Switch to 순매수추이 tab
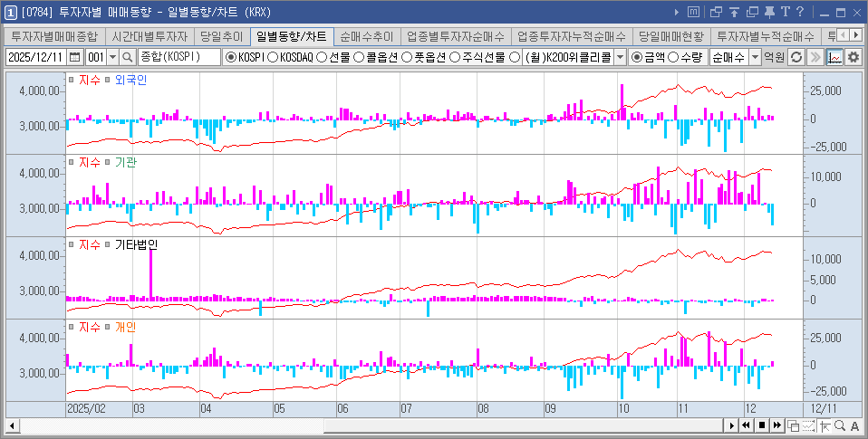Viewport: 868px width, 439px height. (x=366, y=36)
